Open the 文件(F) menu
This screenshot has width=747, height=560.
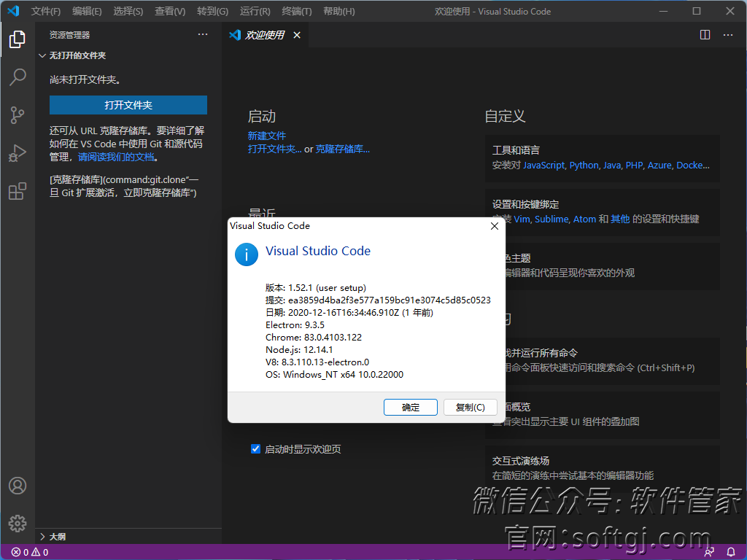coord(46,11)
